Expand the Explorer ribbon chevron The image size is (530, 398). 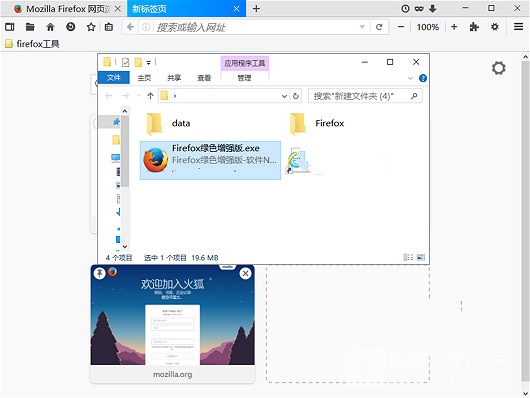(x=410, y=78)
